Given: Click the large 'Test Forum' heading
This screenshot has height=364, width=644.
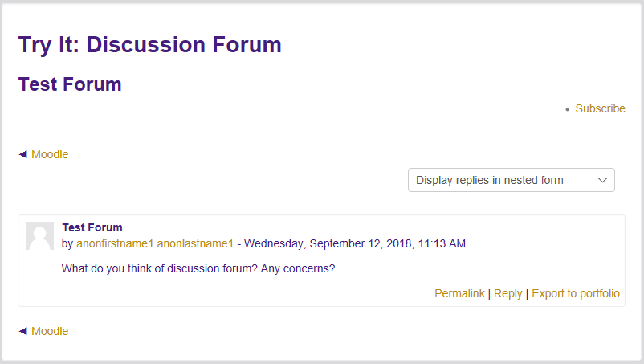Looking at the screenshot, I should coord(70,84).
